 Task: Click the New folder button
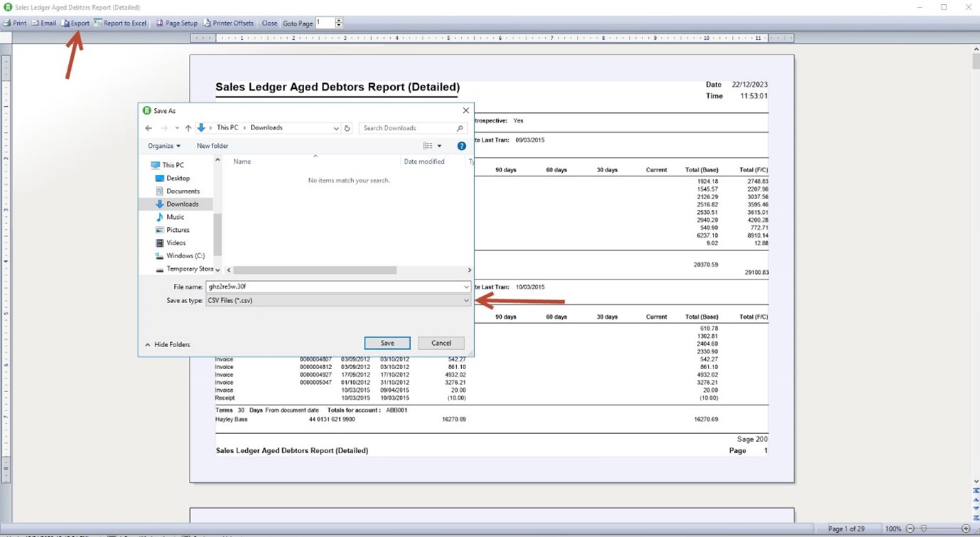212,146
